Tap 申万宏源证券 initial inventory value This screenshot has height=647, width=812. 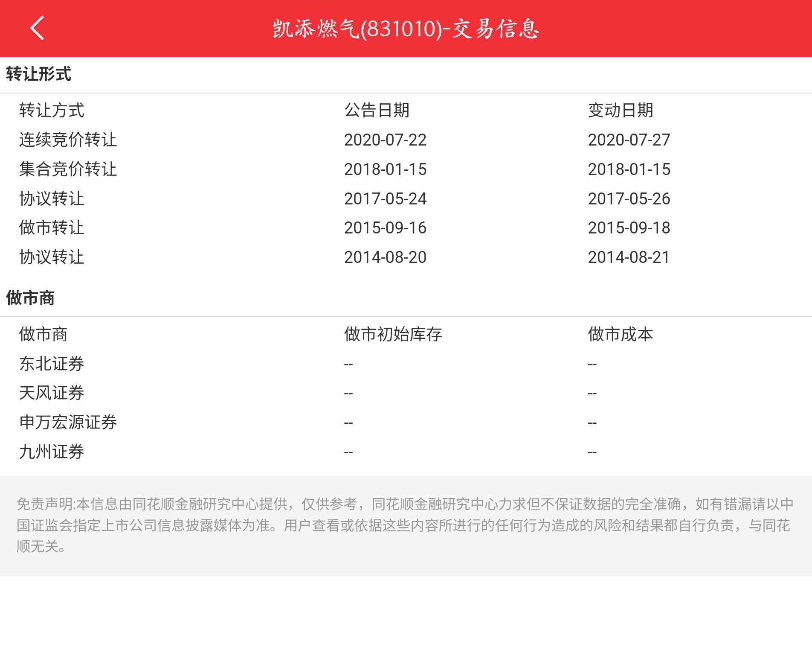[x=348, y=423]
